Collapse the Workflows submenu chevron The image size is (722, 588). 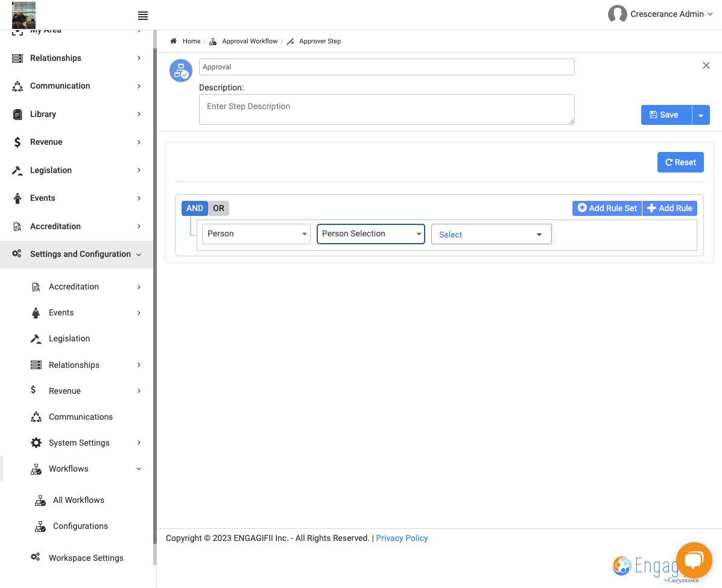(139, 469)
